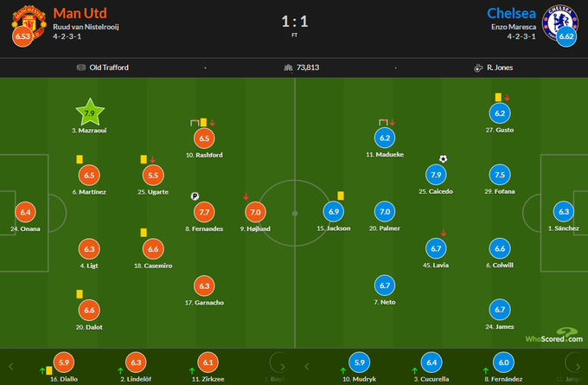This screenshot has height=385, width=588.
Task: Select Palmer's 7.0 rating bubble
Action: (387, 211)
